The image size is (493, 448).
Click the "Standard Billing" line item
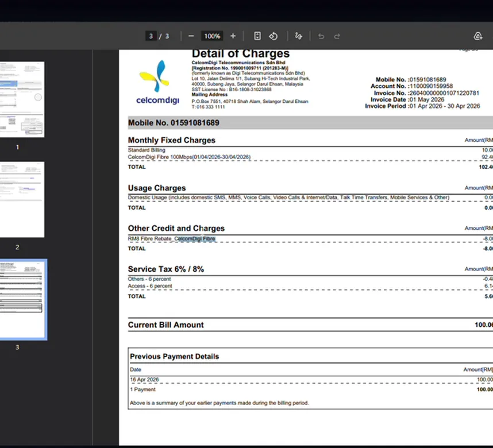147,150
